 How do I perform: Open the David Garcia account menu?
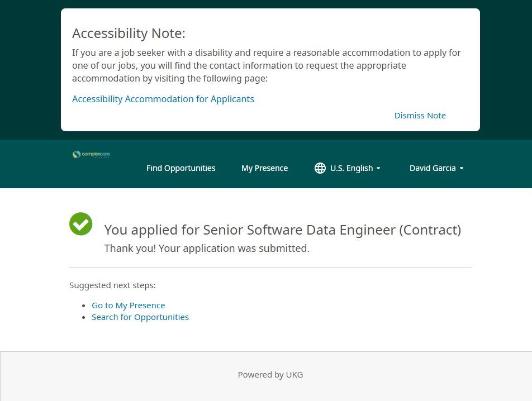point(432,168)
